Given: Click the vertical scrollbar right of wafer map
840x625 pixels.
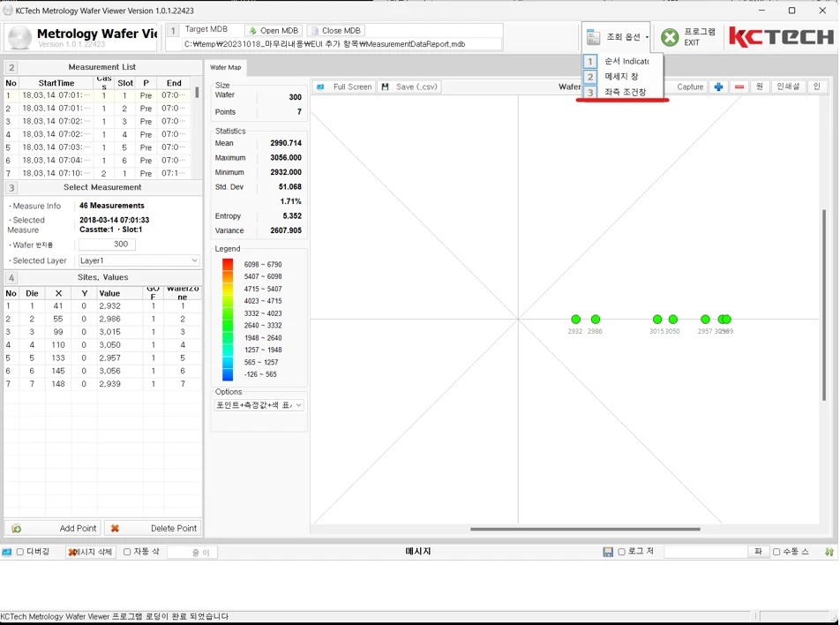Looking at the screenshot, I should [x=824, y=305].
